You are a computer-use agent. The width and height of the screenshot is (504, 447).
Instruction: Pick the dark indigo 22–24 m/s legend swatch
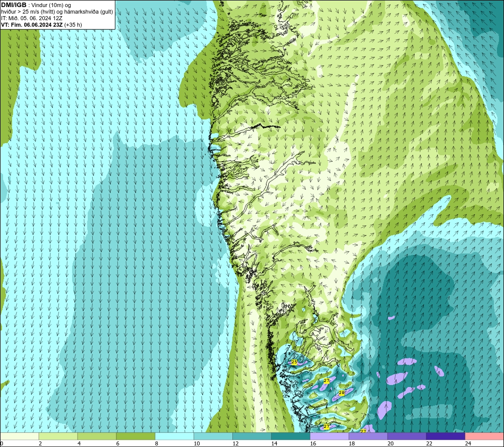[446, 436]
